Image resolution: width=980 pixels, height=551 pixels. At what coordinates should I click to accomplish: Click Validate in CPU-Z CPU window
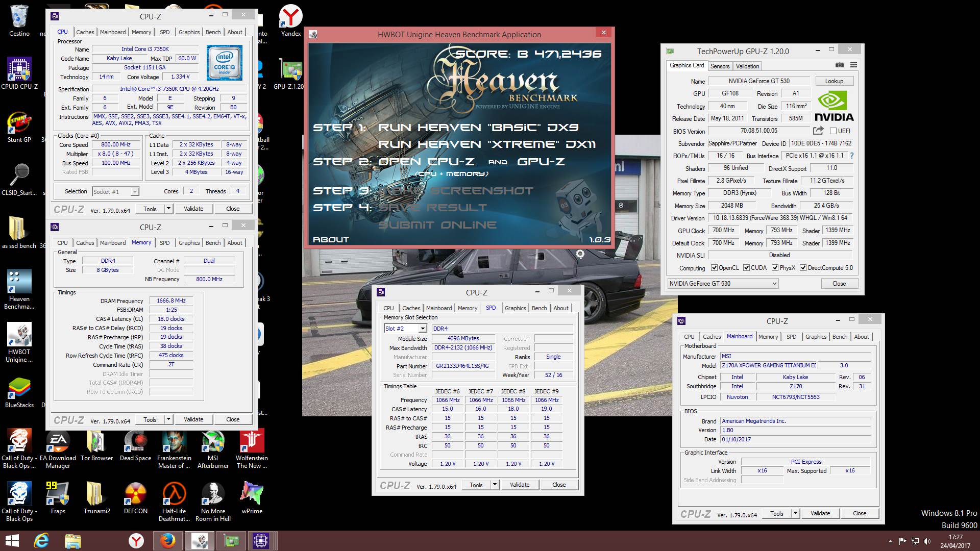coord(193,209)
